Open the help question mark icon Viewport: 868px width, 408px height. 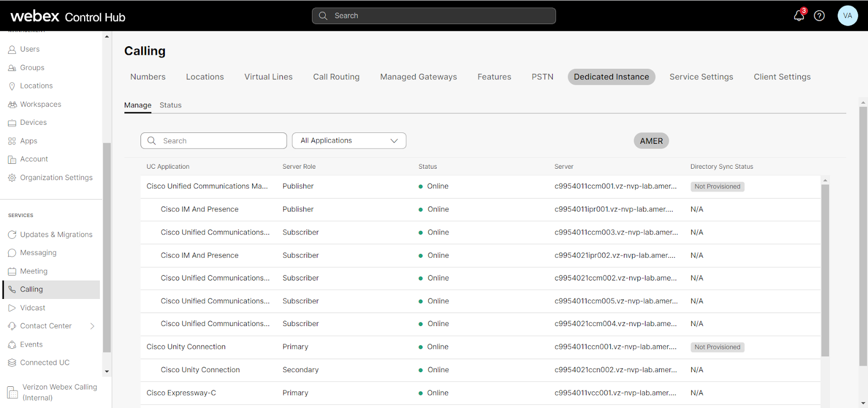click(x=819, y=16)
